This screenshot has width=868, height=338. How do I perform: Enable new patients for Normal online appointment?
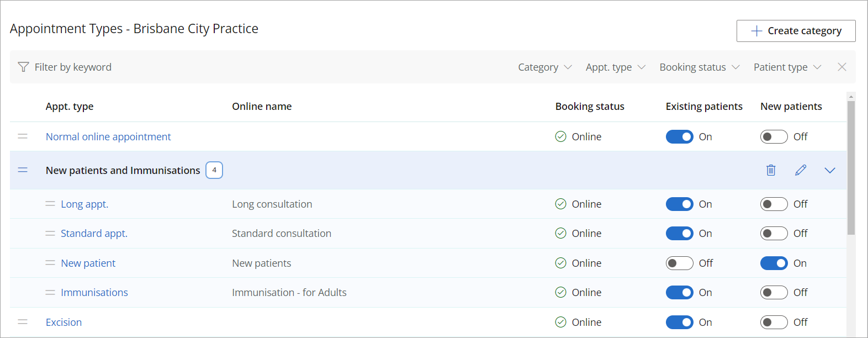coord(774,136)
